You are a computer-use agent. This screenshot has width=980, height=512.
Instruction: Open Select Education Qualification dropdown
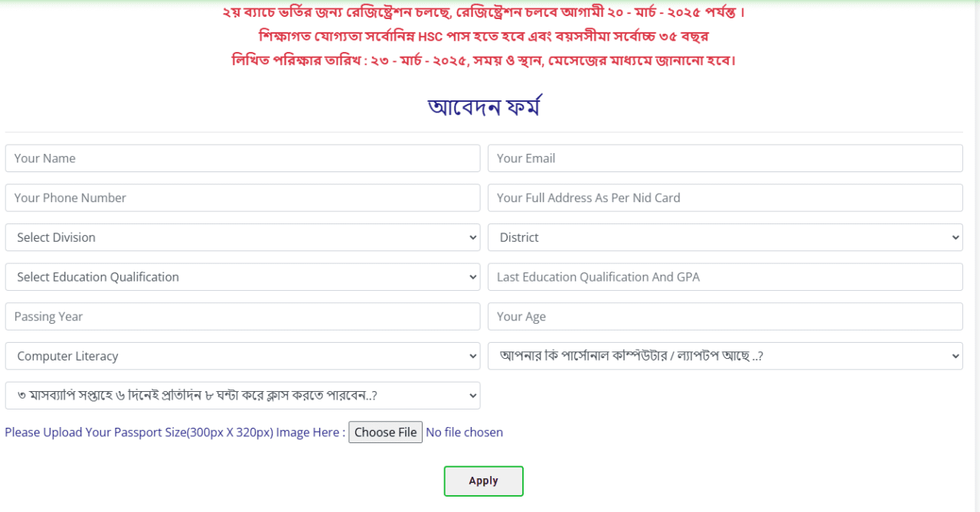pos(243,277)
